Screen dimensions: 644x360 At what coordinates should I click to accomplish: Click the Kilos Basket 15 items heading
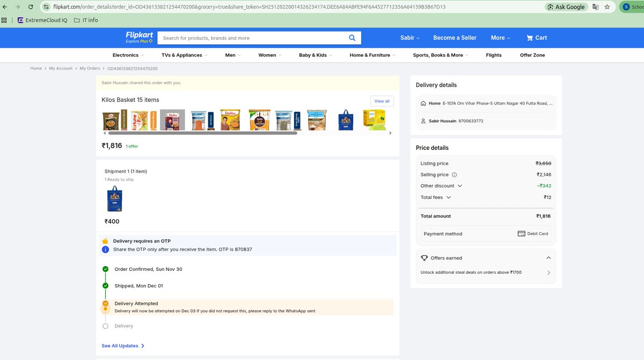coord(130,100)
